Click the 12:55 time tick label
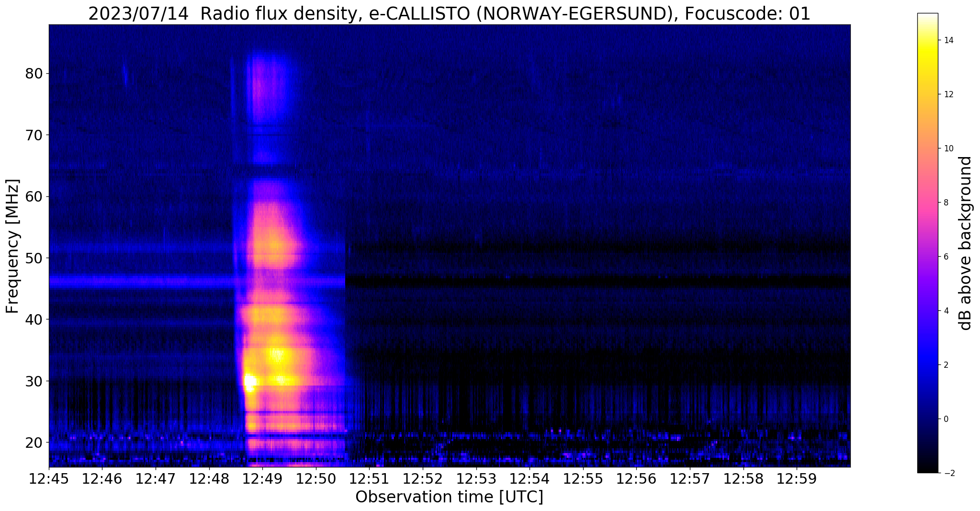Image resolution: width=980 pixels, height=511 pixels. click(583, 478)
